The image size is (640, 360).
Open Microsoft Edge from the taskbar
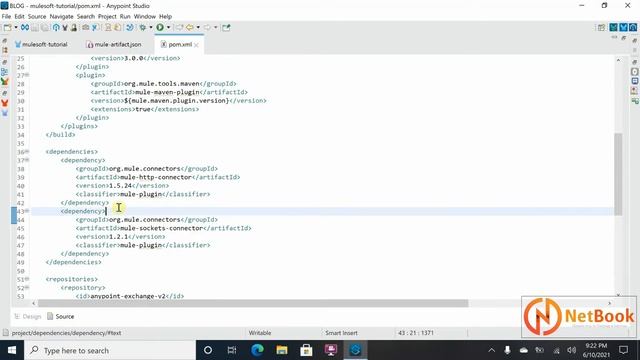257,350
